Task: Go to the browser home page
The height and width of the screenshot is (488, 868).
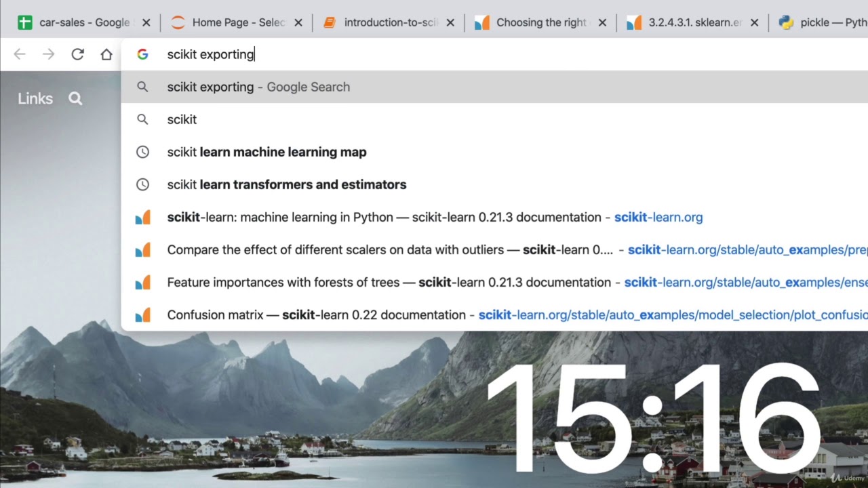Action: click(106, 54)
